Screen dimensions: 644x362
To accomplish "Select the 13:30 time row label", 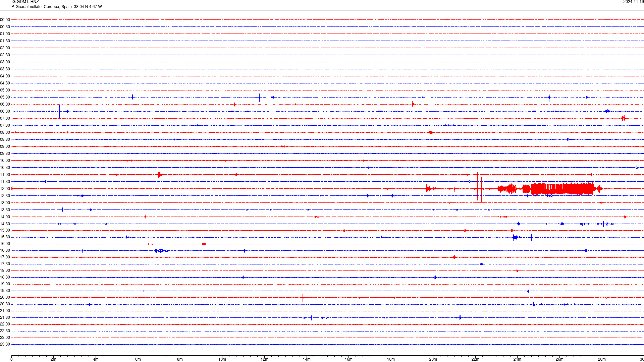I will coord(5,210).
